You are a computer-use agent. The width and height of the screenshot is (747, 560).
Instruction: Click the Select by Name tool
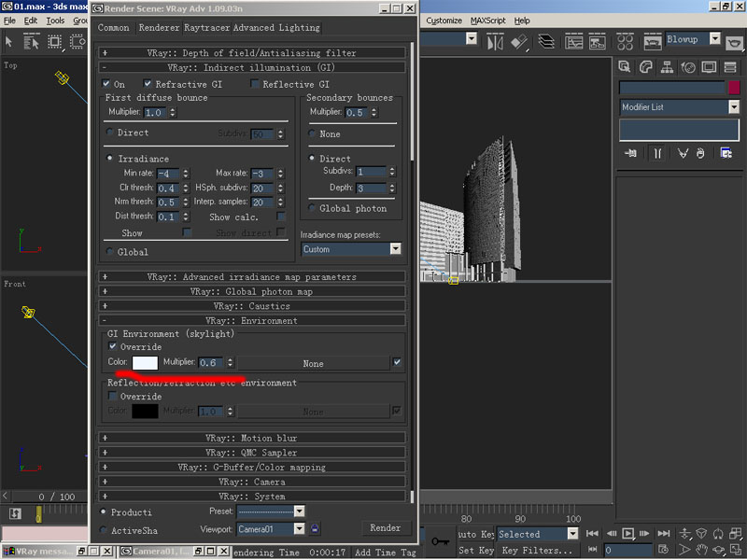point(34,42)
